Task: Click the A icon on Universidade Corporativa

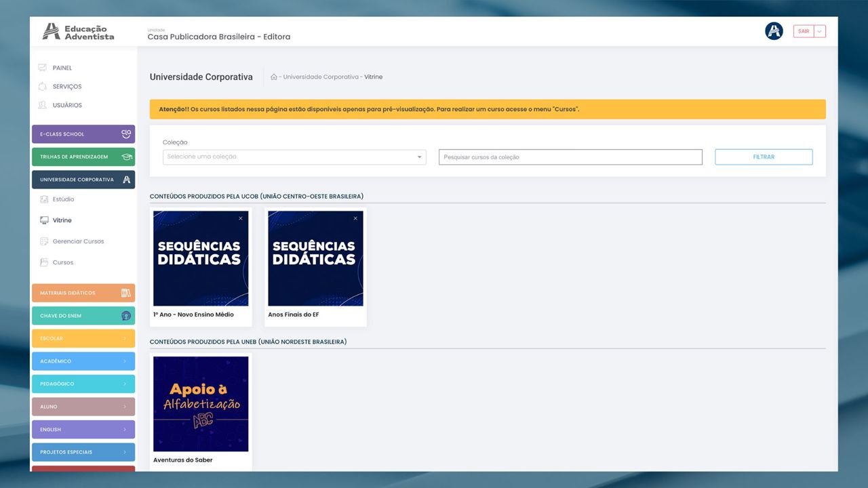Action: tap(126, 180)
